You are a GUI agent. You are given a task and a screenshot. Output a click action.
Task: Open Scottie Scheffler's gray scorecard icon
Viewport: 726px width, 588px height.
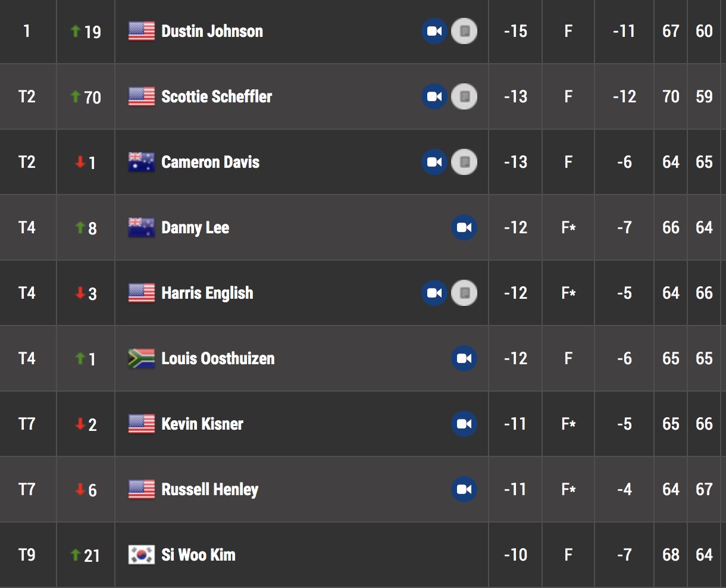pyautogui.click(x=464, y=96)
